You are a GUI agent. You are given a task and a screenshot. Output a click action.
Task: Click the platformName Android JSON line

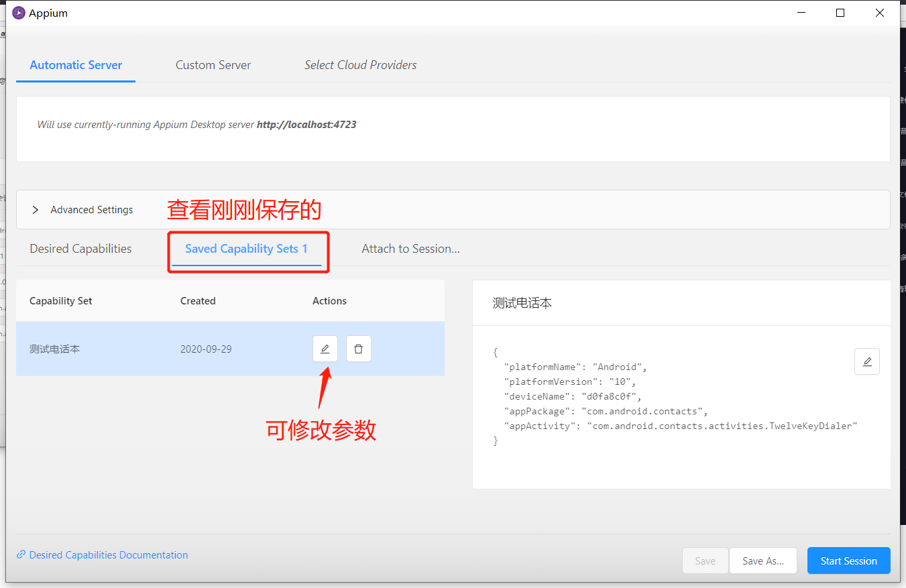pos(575,367)
